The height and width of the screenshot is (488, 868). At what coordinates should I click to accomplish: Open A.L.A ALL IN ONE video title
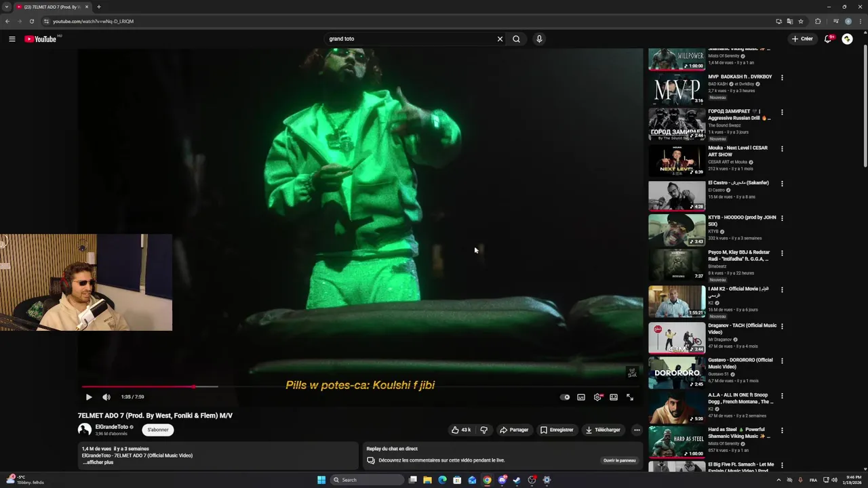click(x=741, y=399)
